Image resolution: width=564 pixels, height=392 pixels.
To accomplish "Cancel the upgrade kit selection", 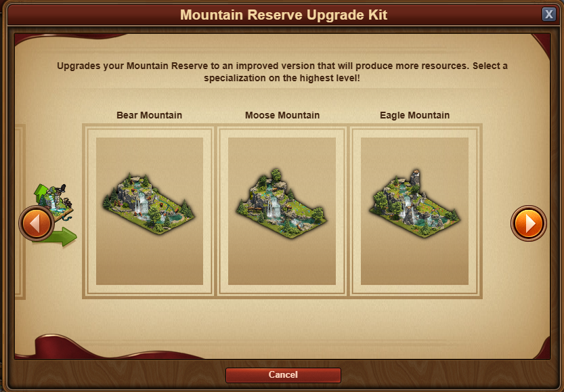I will click(x=283, y=375).
